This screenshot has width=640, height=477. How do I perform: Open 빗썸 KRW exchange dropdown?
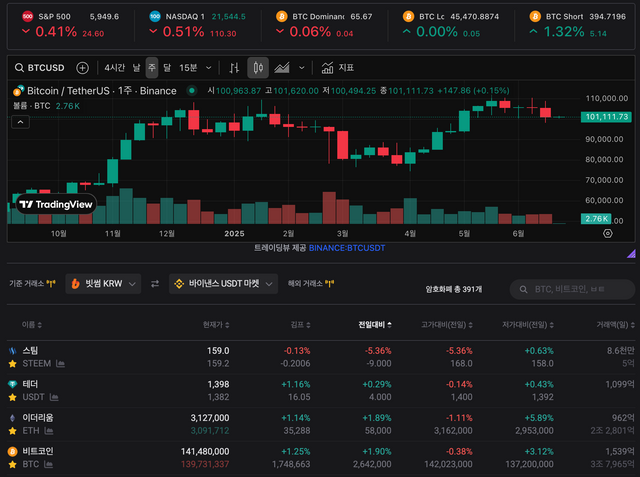[x=103, y=284]
